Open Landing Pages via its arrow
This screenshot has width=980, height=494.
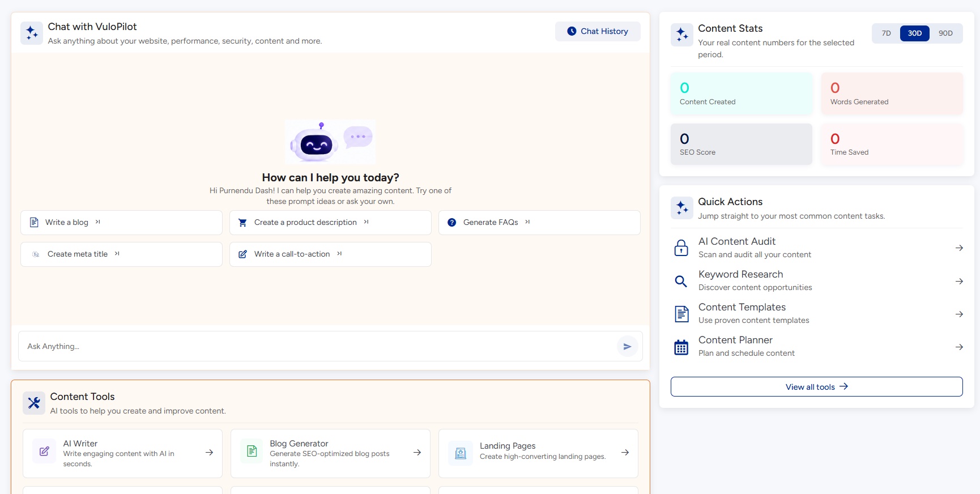click(625, 452)
